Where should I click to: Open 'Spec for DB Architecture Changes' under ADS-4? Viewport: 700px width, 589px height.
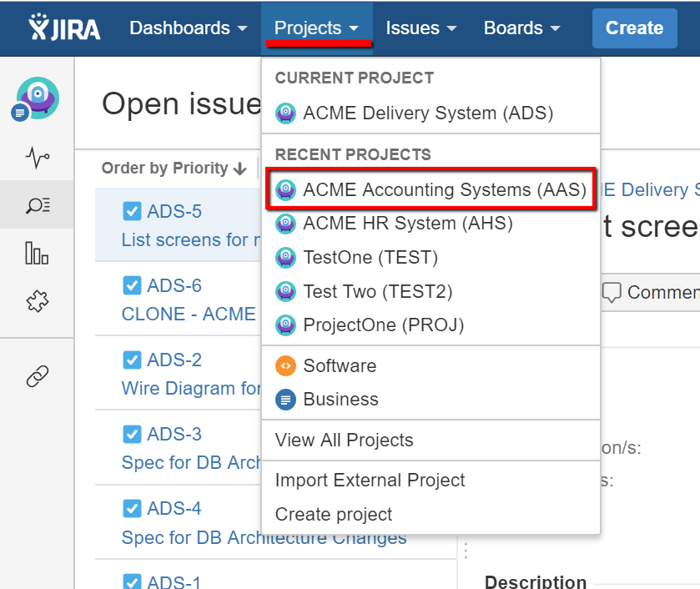tap(264, 537)
